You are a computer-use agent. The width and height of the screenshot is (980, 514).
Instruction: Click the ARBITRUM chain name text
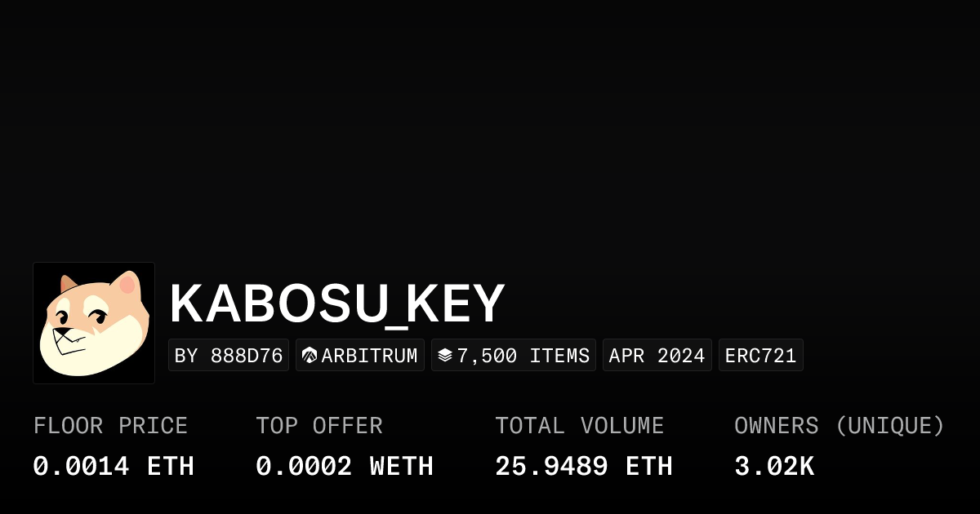coord(369,356)
